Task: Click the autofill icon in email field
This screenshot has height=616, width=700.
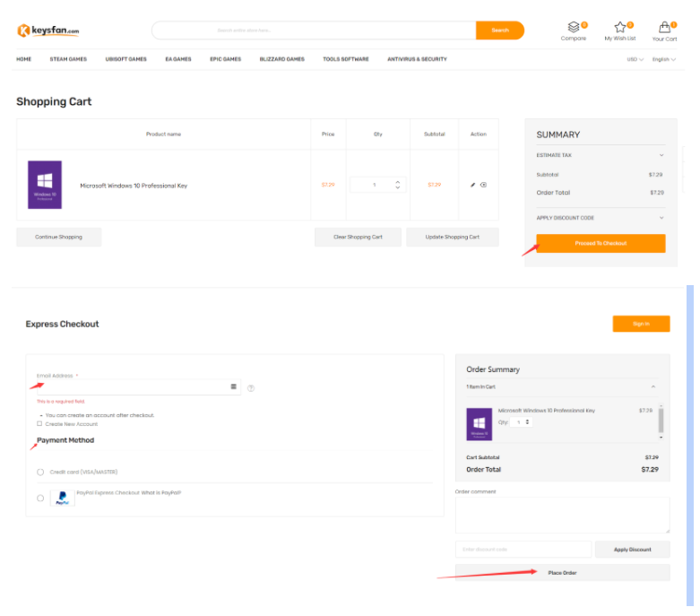Action: tap(233, 386)
